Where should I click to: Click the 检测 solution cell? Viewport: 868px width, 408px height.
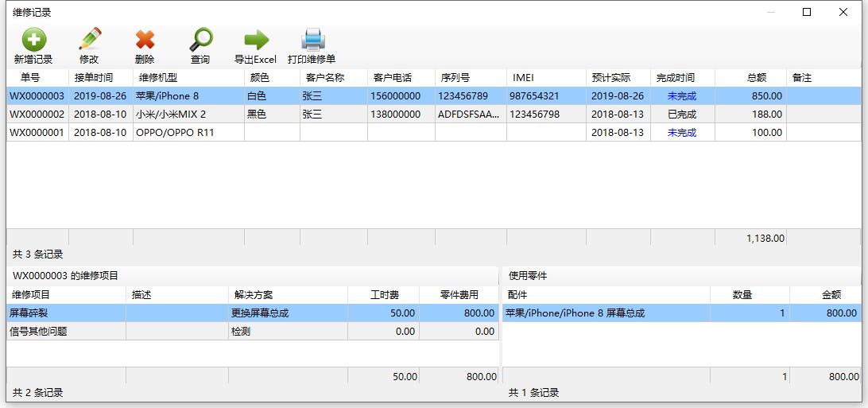[288, 331]
